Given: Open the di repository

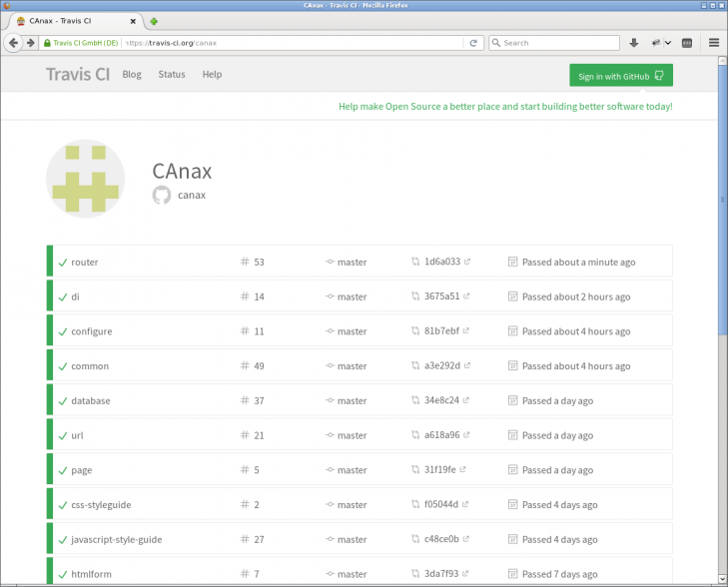Looking at the screenshot, I should [x=75, y=296].
